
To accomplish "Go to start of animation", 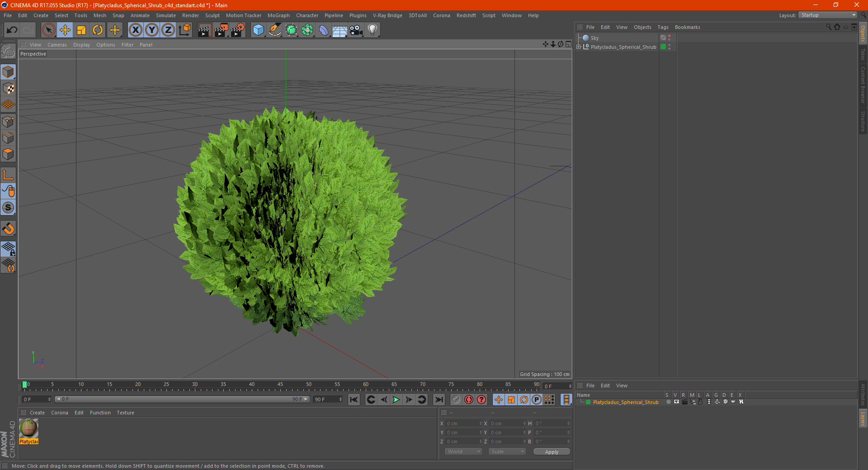I will click(x=354, y=399).
